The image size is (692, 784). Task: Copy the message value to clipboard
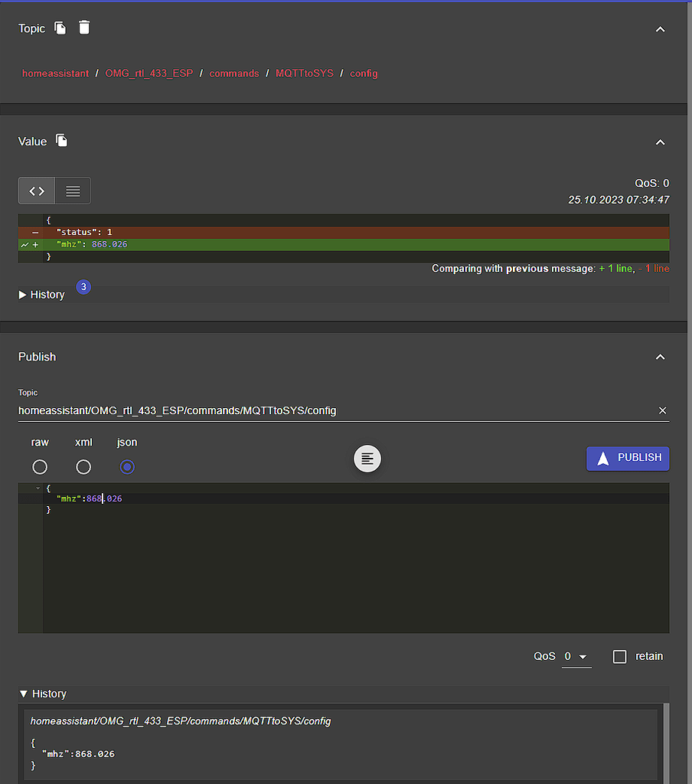(x=61, y=141)
